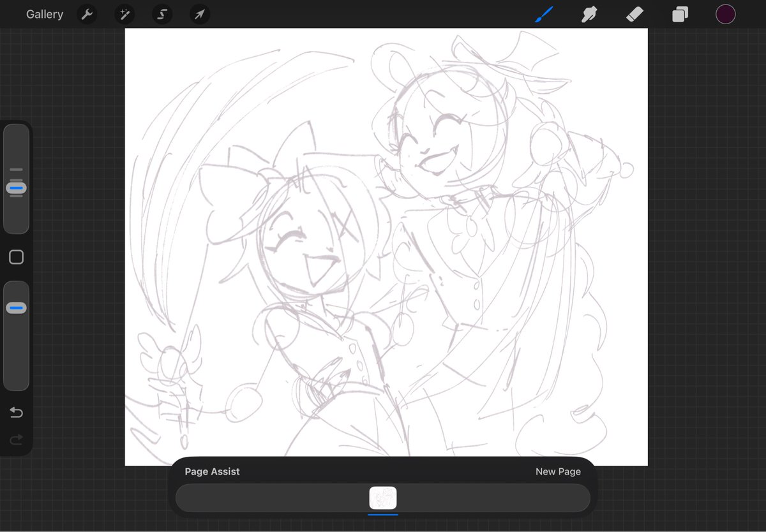Open the Actions wrench menu
This screenshot has width=766, height=532.
click(87, 15)
